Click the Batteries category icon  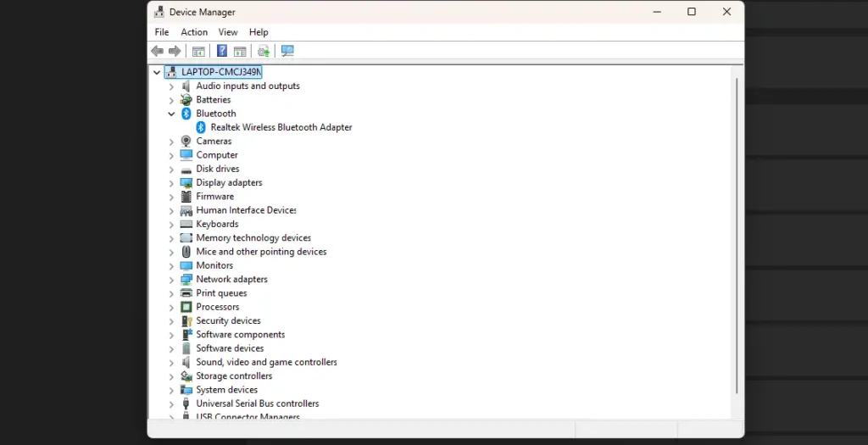[x=186, y=100]
